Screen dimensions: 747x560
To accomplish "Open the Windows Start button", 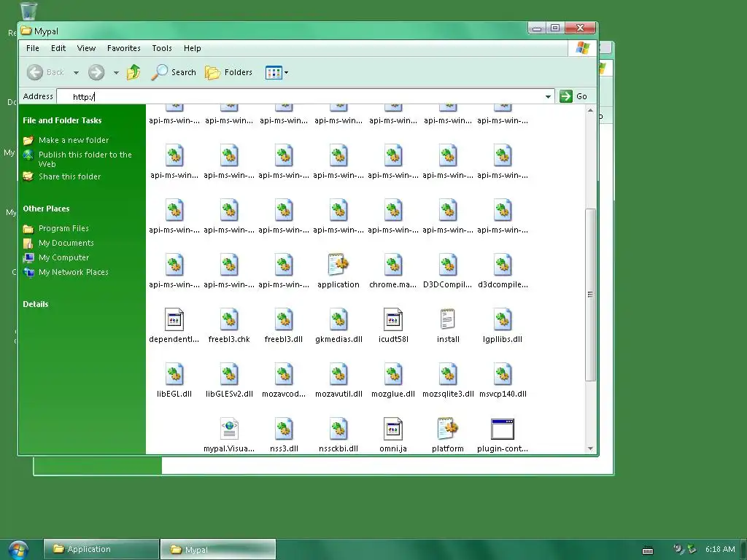I will [x=18, y=550].
